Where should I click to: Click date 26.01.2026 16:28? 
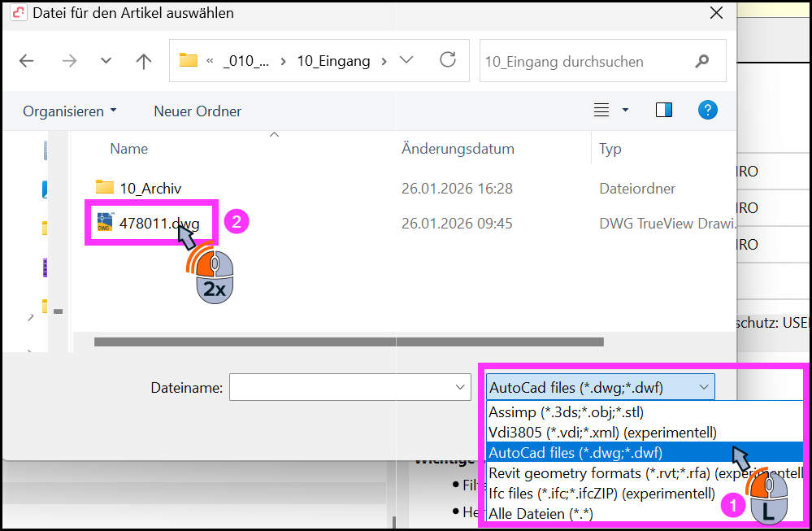pos(457,188)
